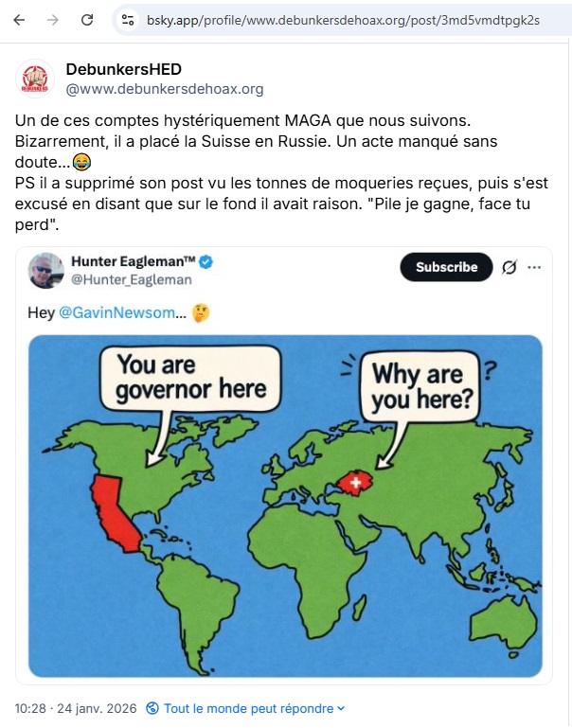572x728 pixels.
Task: Click the DebunkersHED profile avatar
Action: (36, 79)
